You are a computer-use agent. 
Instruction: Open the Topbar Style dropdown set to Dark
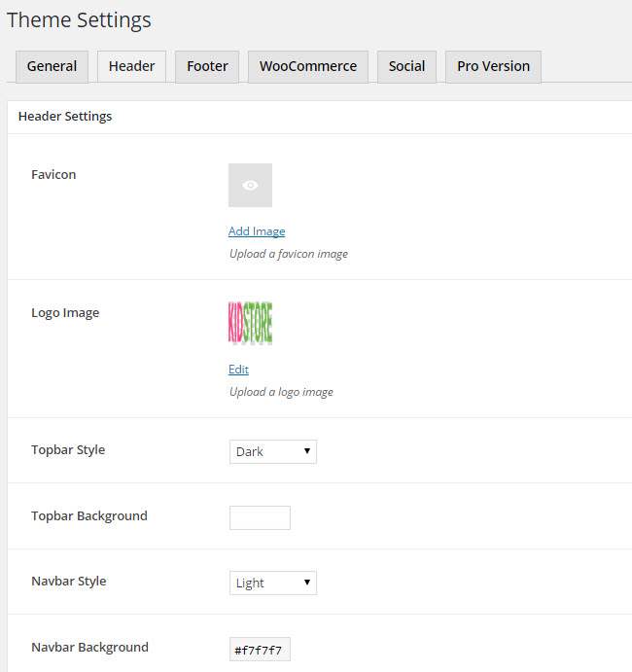pos(272,451)
